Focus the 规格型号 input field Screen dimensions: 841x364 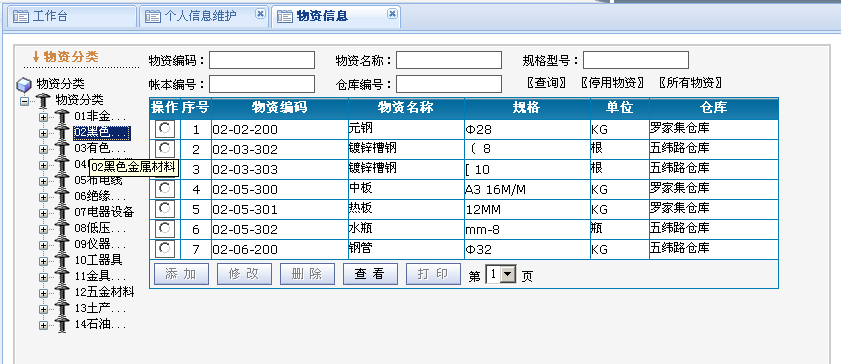[636, 60]
